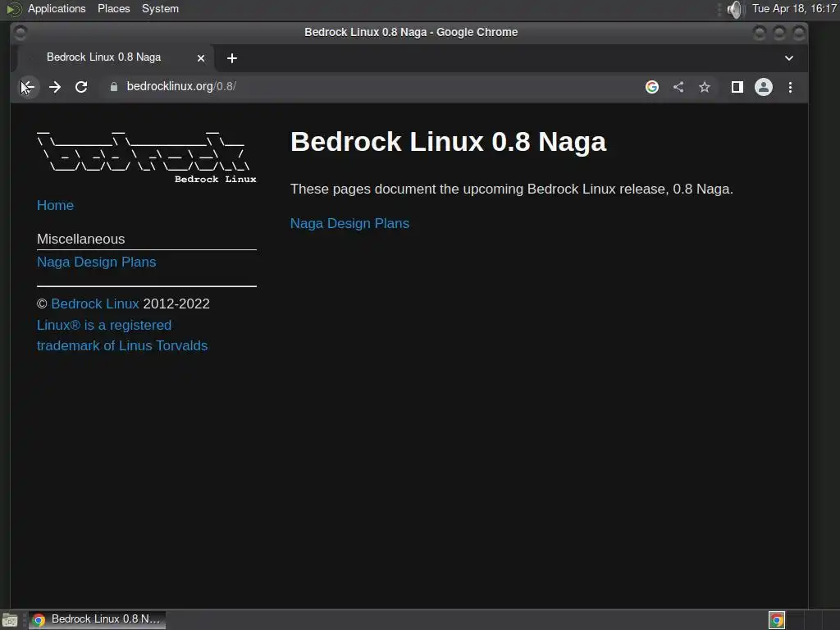Open the Chrome side panel

(x=737, y=87)
